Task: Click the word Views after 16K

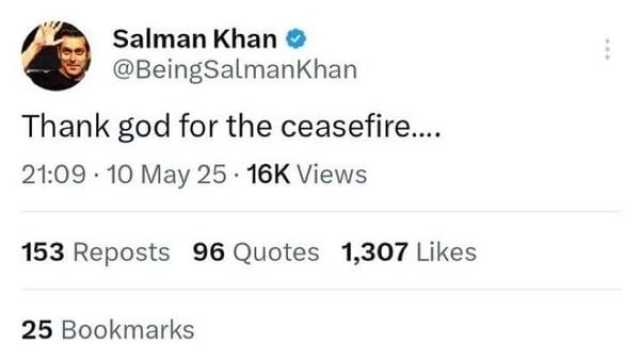Action: 332,174
